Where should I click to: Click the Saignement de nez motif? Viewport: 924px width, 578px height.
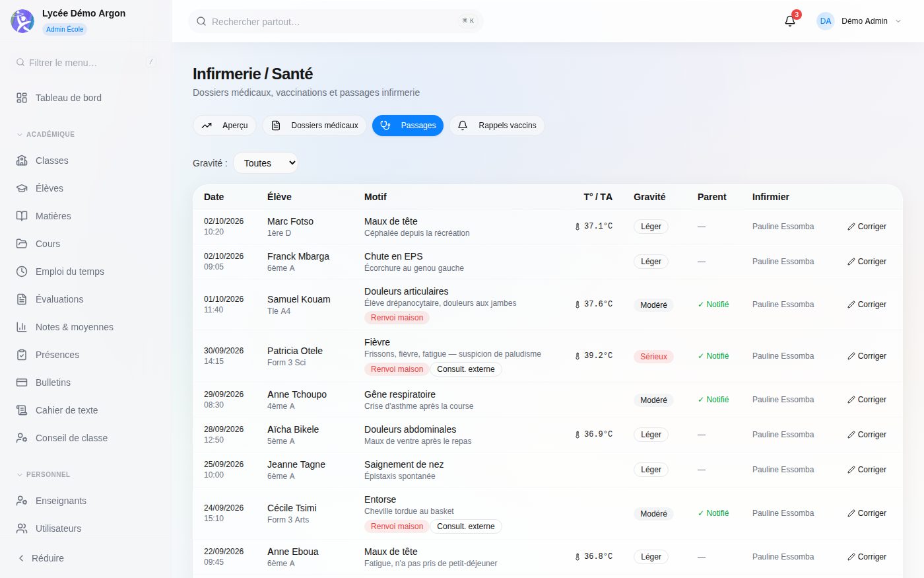(404, 464)
